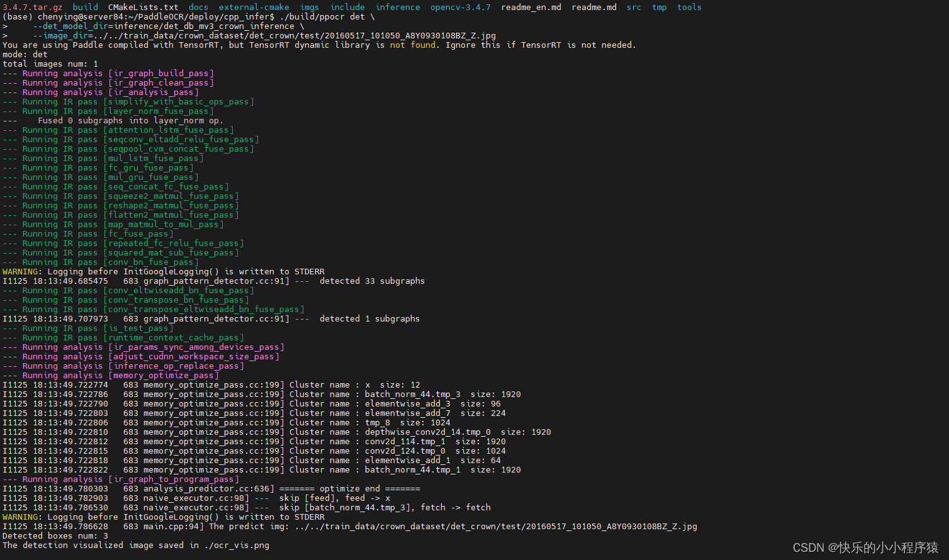Click the CMakeLists.txt file name

[x=143, y=8]
